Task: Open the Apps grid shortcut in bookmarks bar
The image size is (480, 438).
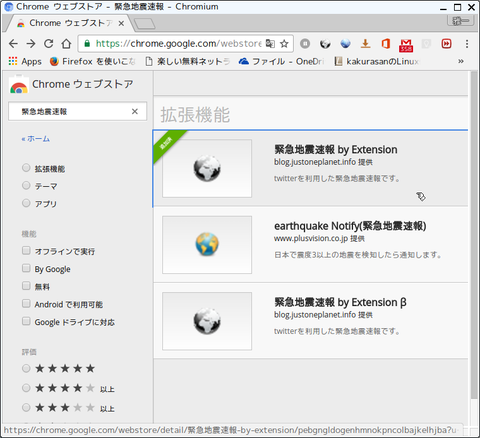Action: (25, 61)
